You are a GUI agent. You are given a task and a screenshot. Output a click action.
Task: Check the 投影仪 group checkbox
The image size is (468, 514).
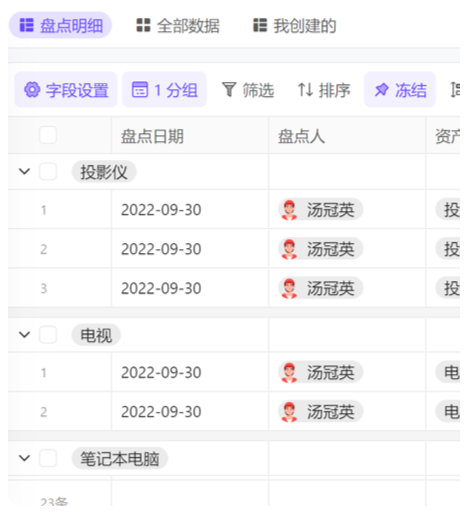point(48,172)
